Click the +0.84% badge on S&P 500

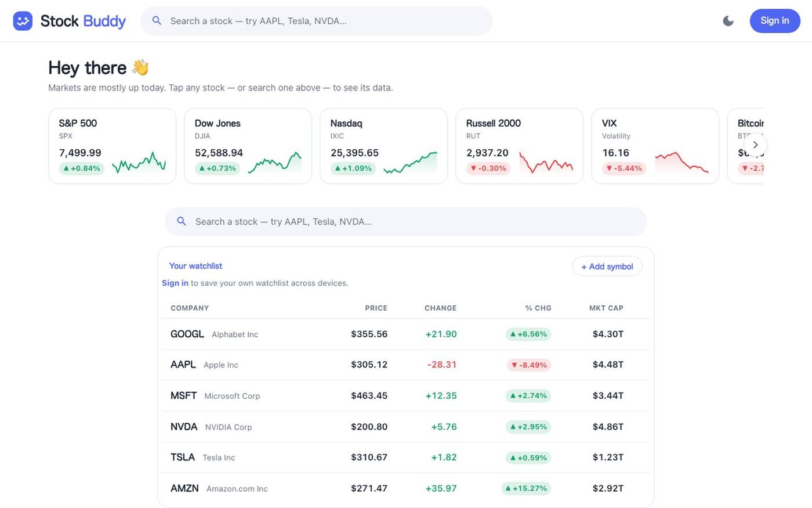(82, 168)
